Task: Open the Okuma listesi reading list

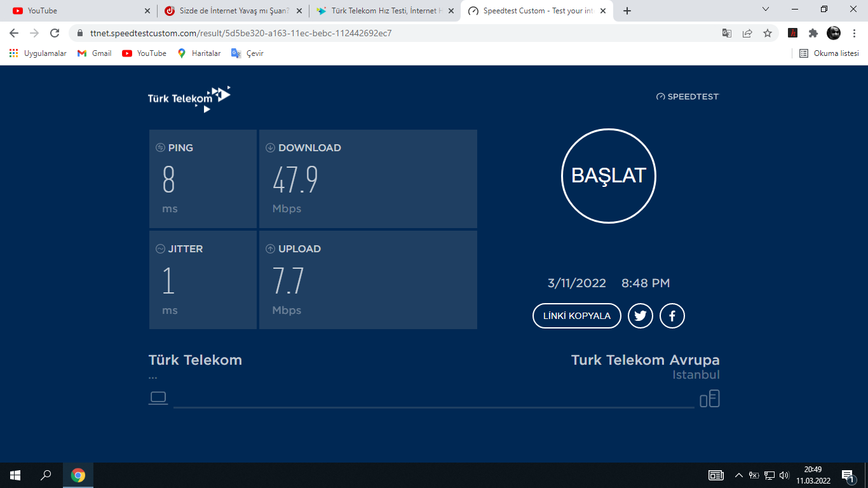Action: click(x=829, y=53)
